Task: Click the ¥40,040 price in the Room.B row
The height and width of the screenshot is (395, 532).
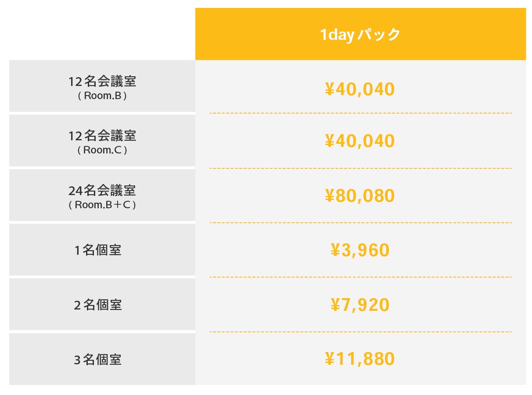Action: [x=360, y=89]
